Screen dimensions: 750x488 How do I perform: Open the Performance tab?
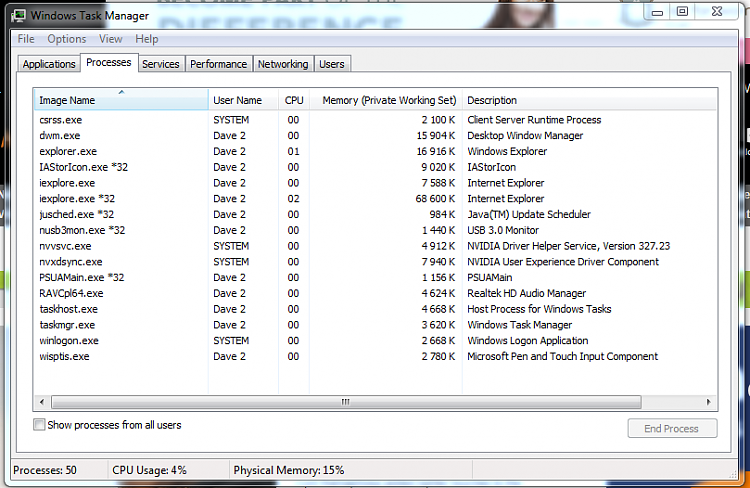point(219,64)
